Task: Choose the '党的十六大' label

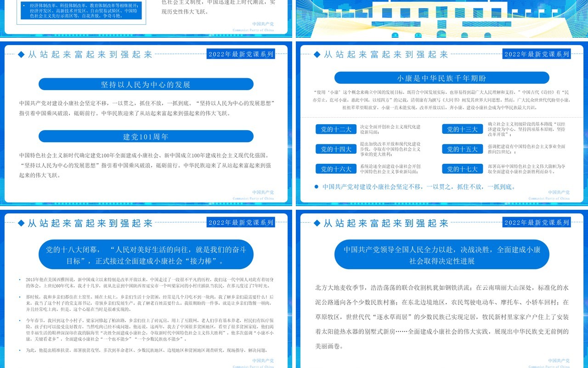Action: tap(336, 169)
